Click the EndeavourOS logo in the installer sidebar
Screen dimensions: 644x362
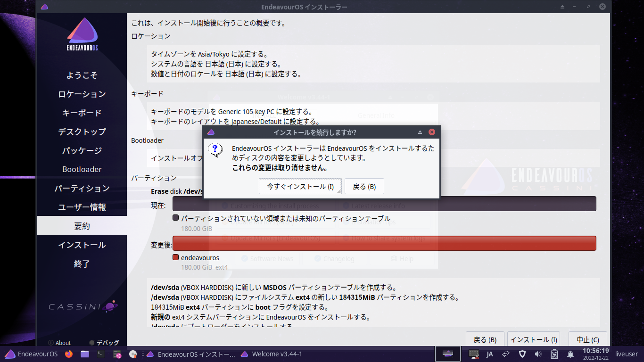point(82,35)
